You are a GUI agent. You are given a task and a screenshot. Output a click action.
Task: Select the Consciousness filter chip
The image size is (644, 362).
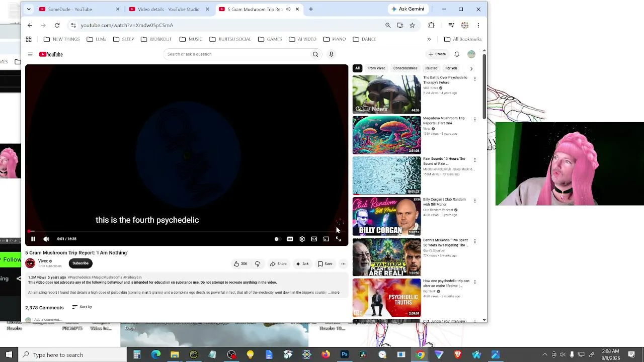coord(405,68)
